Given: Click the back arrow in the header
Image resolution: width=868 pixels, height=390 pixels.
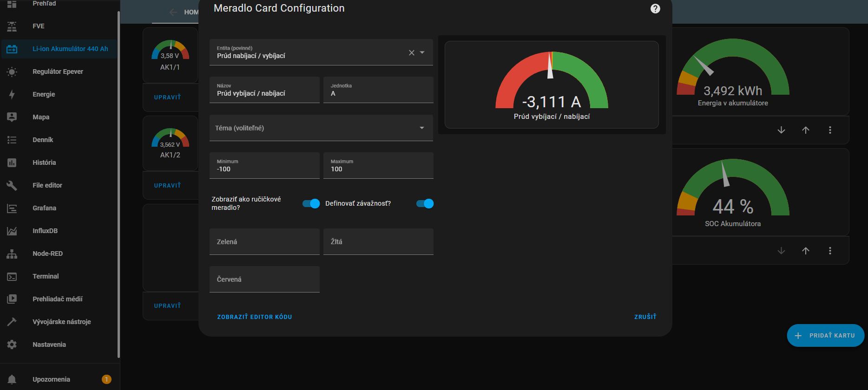Looking at the screenshot, I should coord(173,12).
